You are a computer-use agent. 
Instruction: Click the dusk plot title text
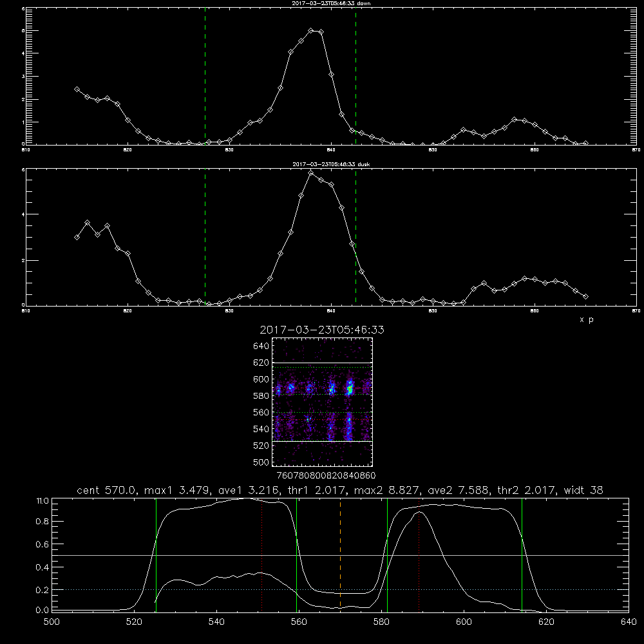[x=331, y=164]
